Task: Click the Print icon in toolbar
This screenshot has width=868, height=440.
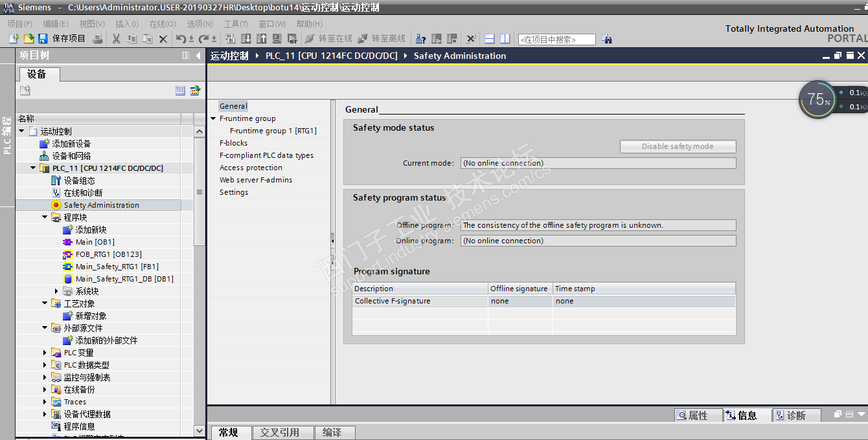Action: click(x=97, y=39)
